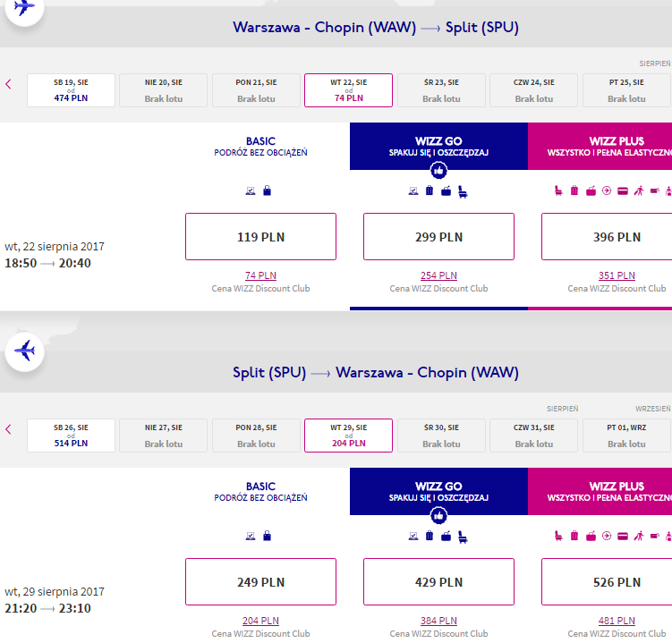This screenshot has width=672, height=643.
Task: Open the 384 PLN Discount Club price link
Action: point(438,621)
